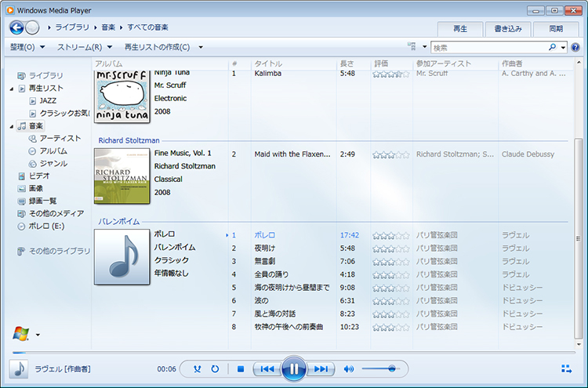This screenshot has width=588, height=388.
Task: Click the ボレロ album music note thumbnail
Action: pos(122,257)
